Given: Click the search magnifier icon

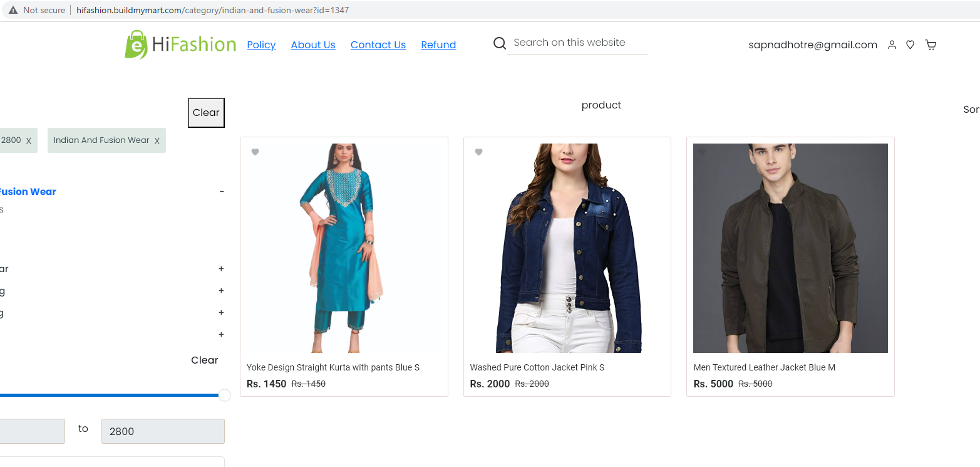Looking at the screenshot, I should point(500,43).
